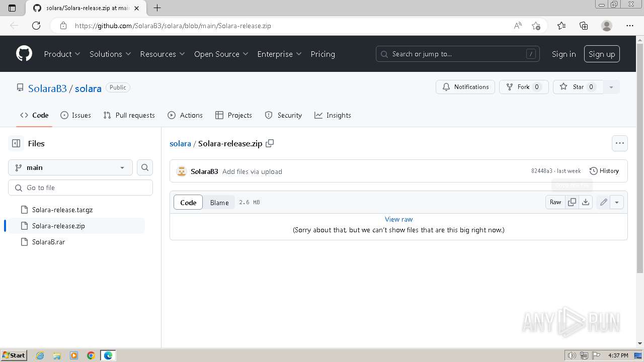Add page to favorites star icon

536,26
